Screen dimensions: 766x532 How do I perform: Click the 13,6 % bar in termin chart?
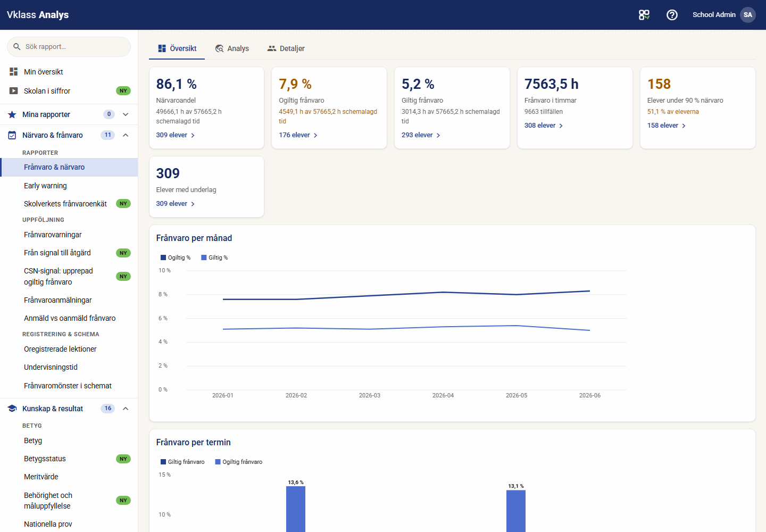(x=296, y=509)
